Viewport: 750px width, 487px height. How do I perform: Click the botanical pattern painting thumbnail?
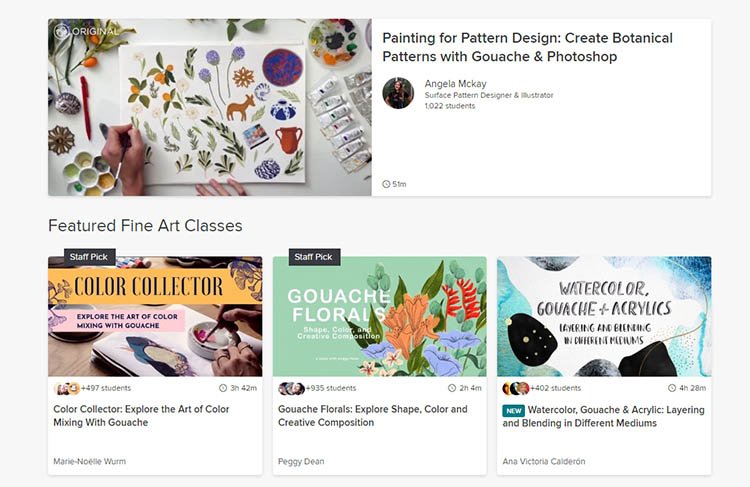coord(210,107)
